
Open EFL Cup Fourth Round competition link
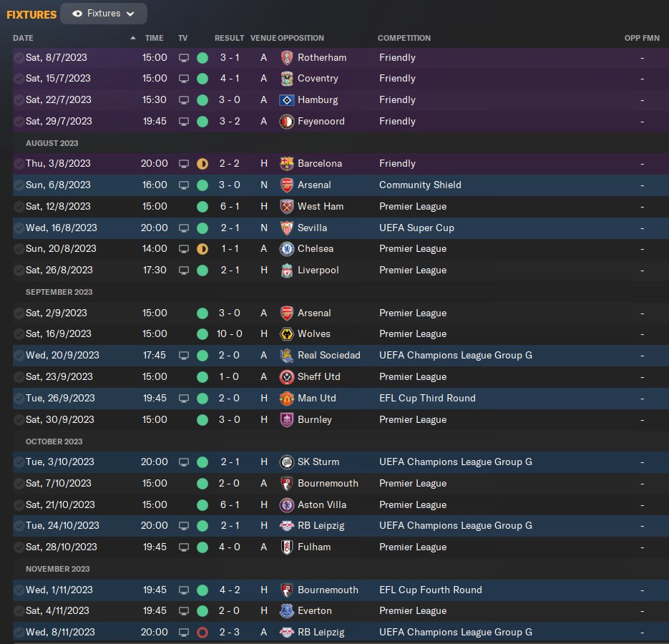(x=431, y=590)
